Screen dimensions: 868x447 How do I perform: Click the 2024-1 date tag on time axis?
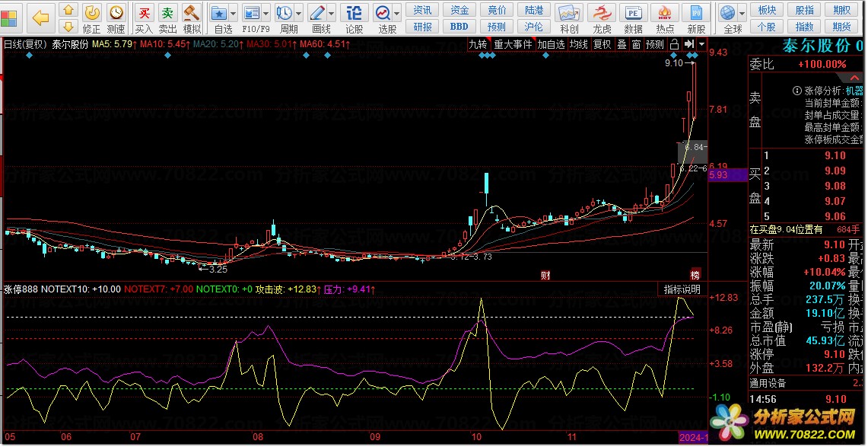point(693,438)
